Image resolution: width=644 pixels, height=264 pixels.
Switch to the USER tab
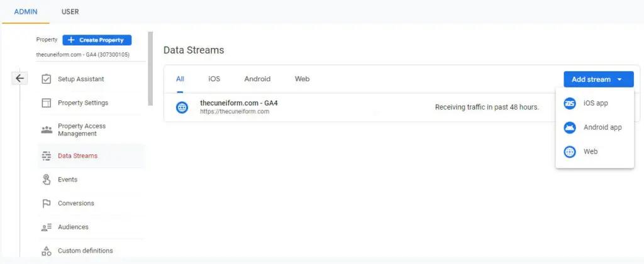click(70, 11)
